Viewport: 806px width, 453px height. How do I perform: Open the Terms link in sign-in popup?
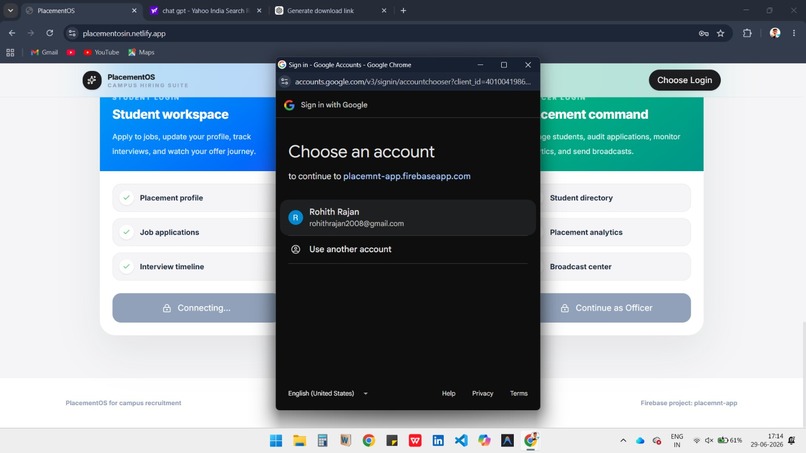coord(519,393)
